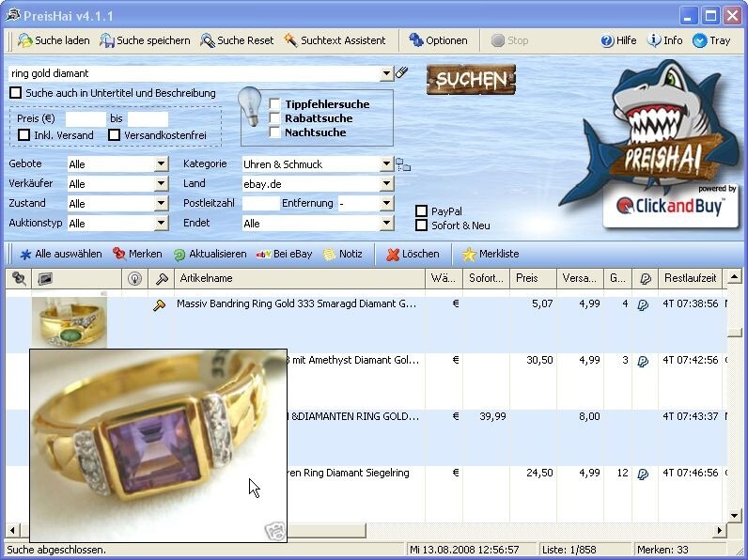Screen dimensions: 748x560
Task: Minimize the app to Tray
Action: tap(711, 40)
